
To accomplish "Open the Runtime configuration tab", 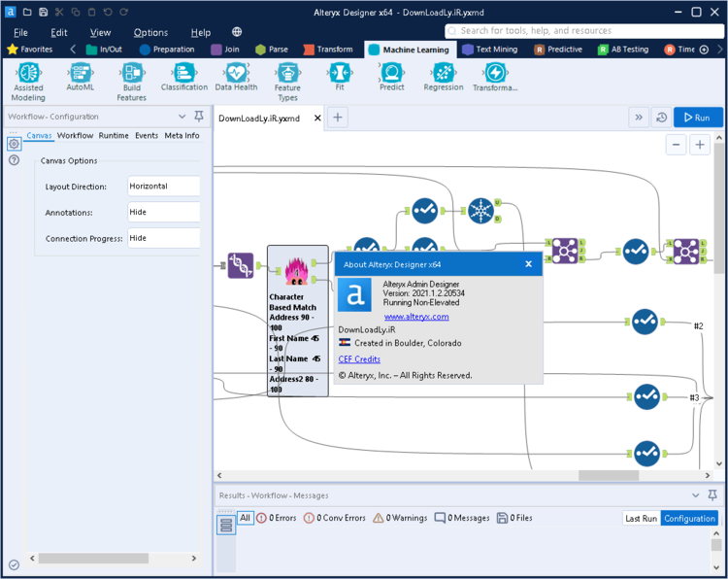I will click(114, 135).
